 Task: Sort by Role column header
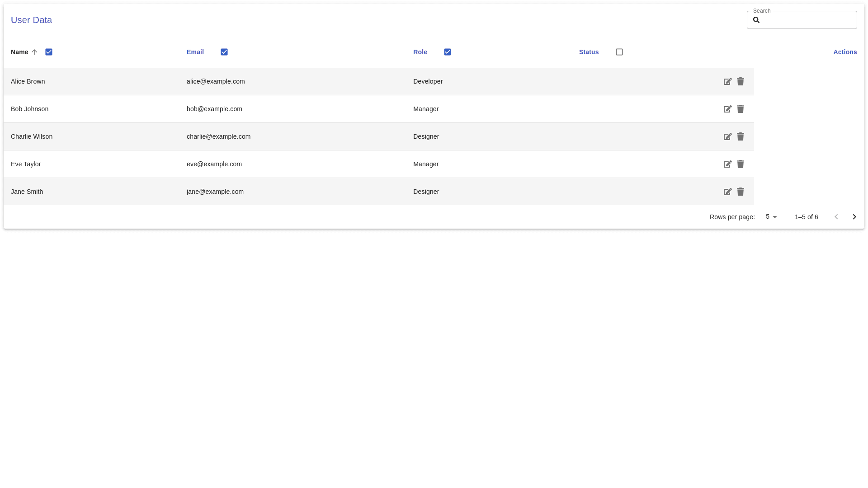420,52
